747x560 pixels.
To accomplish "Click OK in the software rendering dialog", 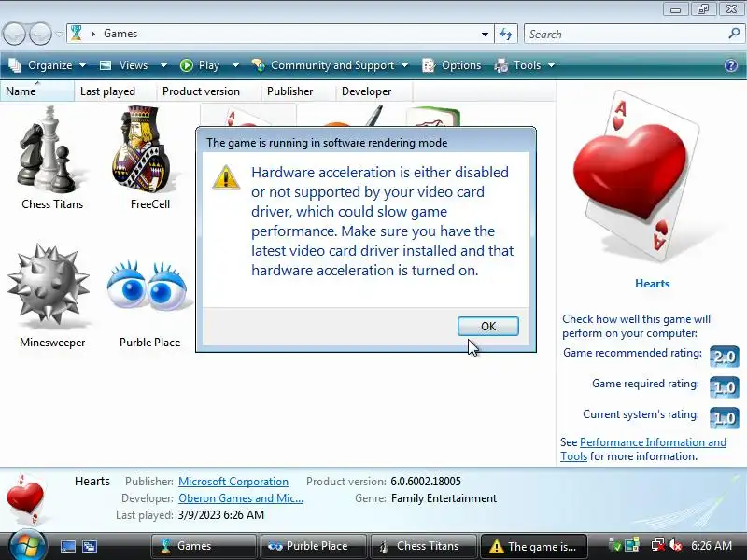I will point(487,326).
